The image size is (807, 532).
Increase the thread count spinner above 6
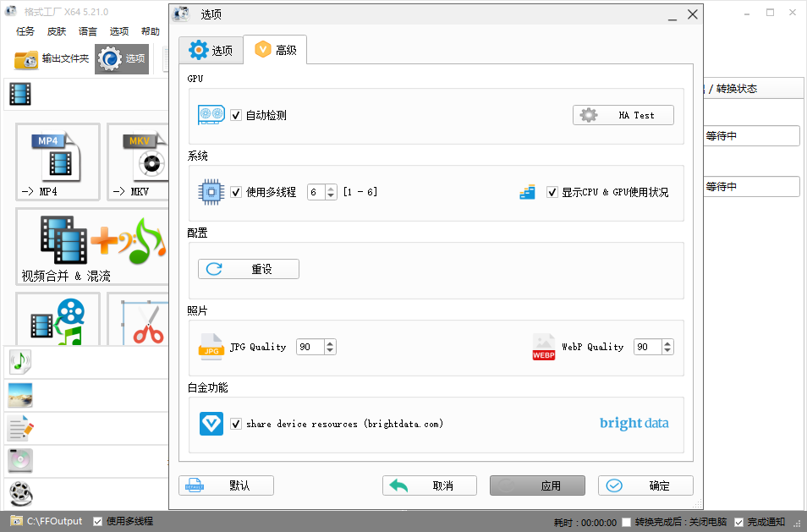tap(330, 188)
